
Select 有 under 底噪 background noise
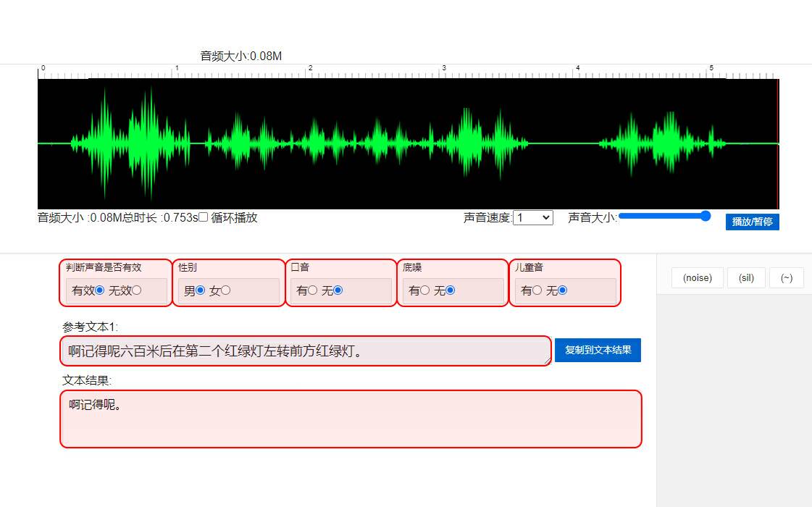click(x=425, y=290)
